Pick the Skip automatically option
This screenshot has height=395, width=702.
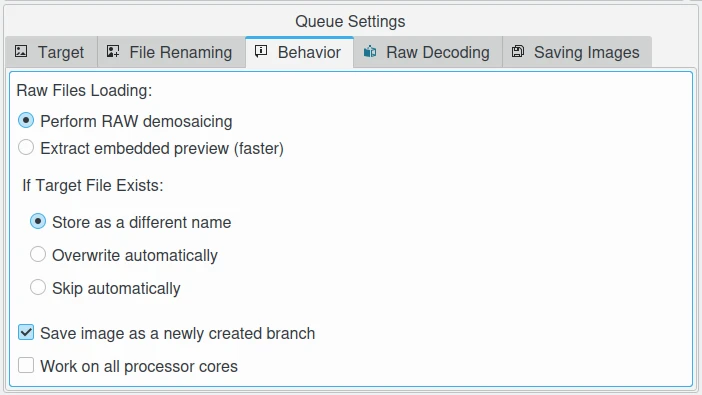(105, 288)
